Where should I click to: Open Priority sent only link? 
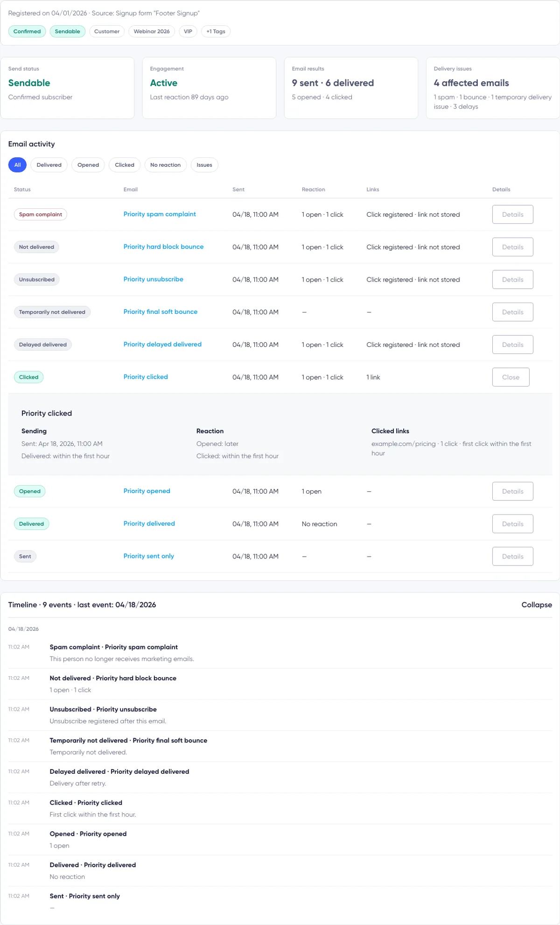pos(148,556)
